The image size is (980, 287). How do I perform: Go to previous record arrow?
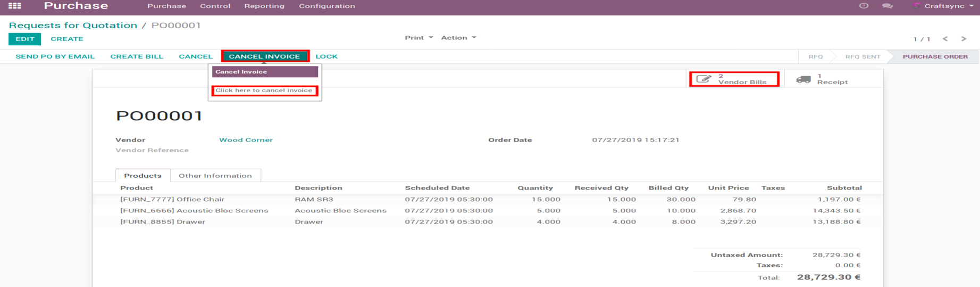[x=945, y=39]
